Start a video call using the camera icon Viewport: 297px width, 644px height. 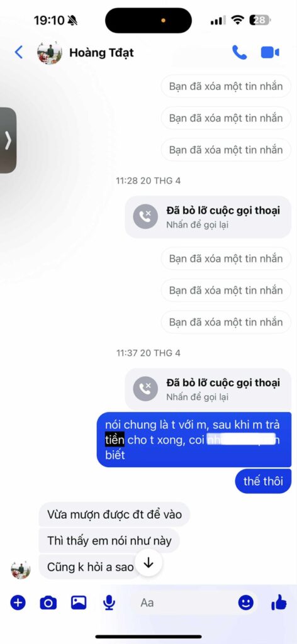(x=270, y=53)
